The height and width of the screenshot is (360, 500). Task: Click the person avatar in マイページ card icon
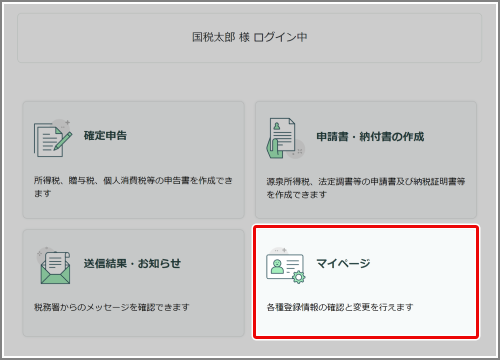pyautogui.click(x=277, y=267)
